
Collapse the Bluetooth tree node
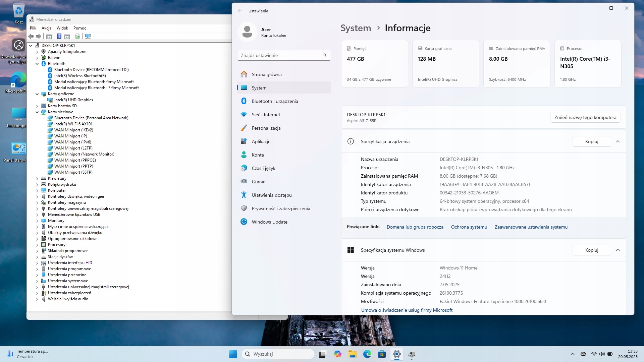click(37, 64)
